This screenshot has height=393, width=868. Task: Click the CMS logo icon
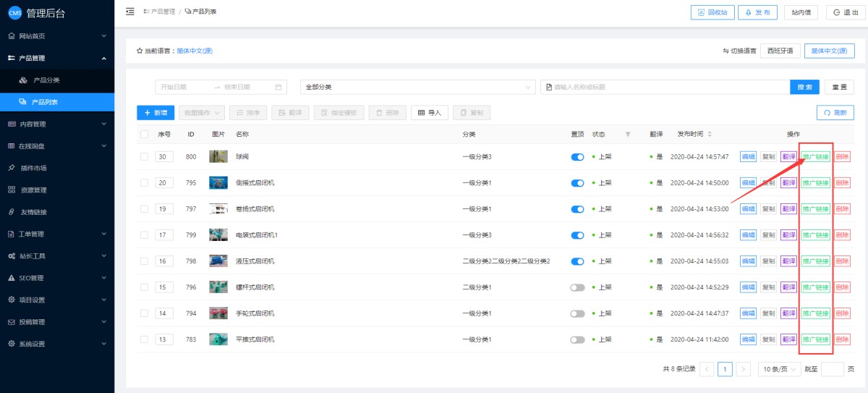(x=14, y=13)
